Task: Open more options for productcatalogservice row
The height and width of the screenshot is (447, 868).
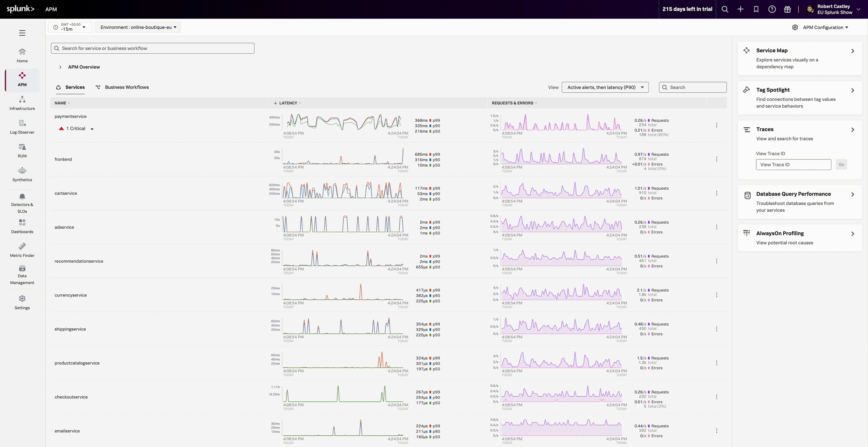Action: click(x=716, y=363)
